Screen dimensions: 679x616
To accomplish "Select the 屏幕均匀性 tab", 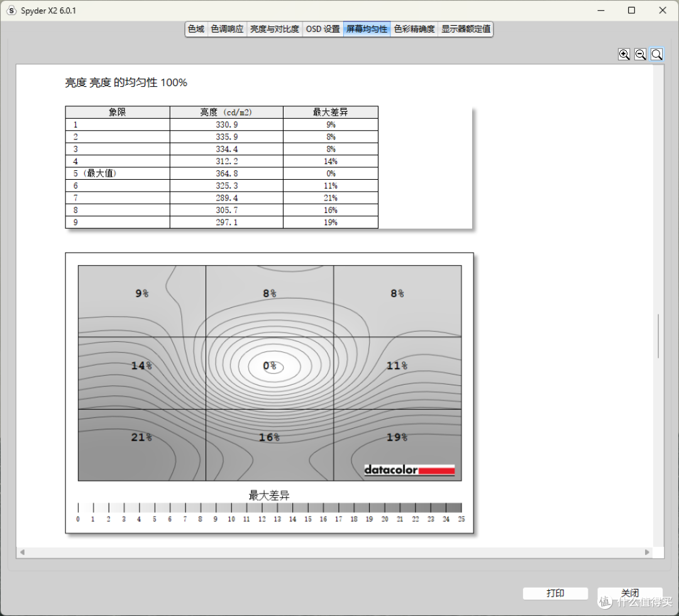I will [x=367, y=29].
